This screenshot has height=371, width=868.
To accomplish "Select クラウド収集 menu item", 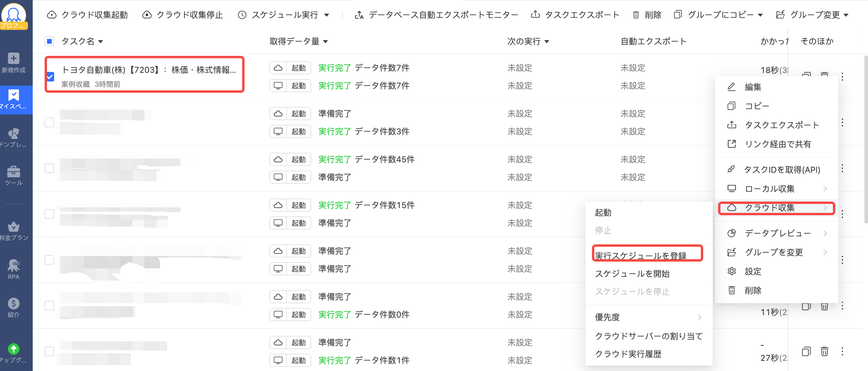I will tap(776, 208).
